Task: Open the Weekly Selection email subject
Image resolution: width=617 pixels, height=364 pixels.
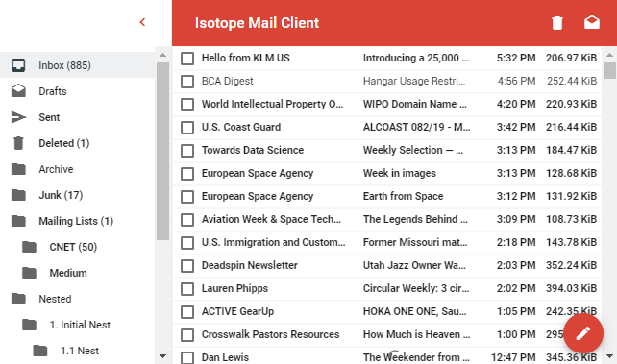Action: click(x=413, y=150)
